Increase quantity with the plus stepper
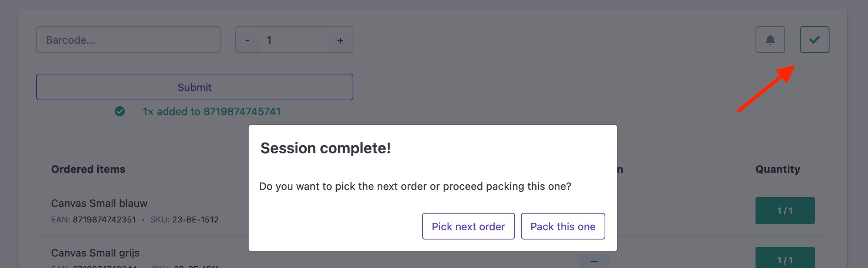The width and height of the screenshot is (868, 268). pos(340,40)
